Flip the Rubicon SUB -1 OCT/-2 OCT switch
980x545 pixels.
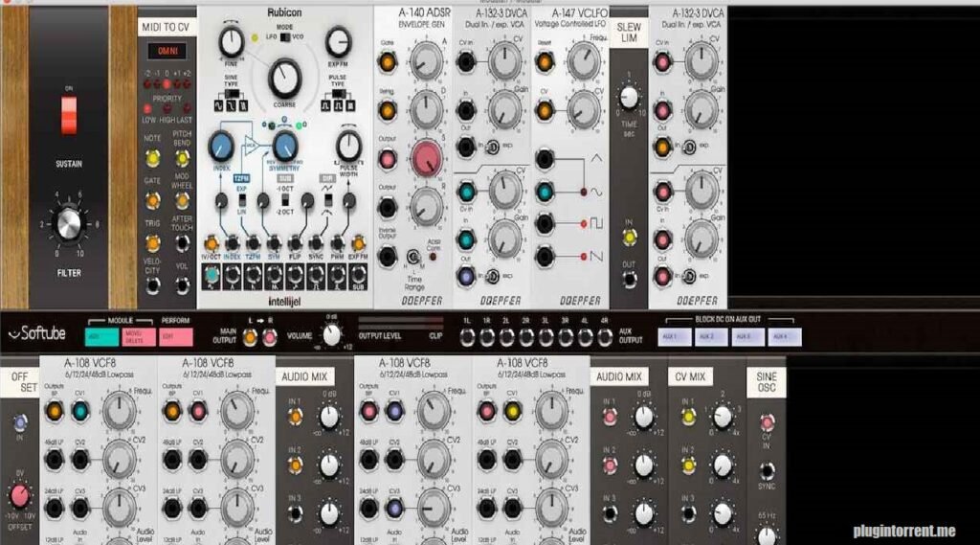tap(285, 200)
